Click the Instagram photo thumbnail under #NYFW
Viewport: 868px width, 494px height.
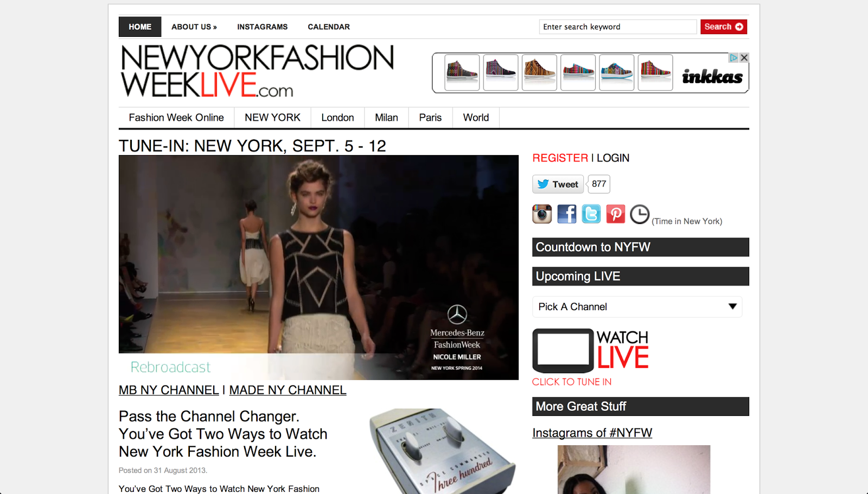click(x=634, y=470)
